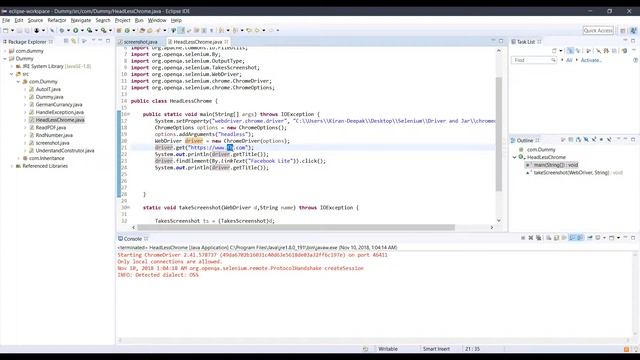
Task: Open the Package Explorer view menu triangle
Action: tap(93, 40)
